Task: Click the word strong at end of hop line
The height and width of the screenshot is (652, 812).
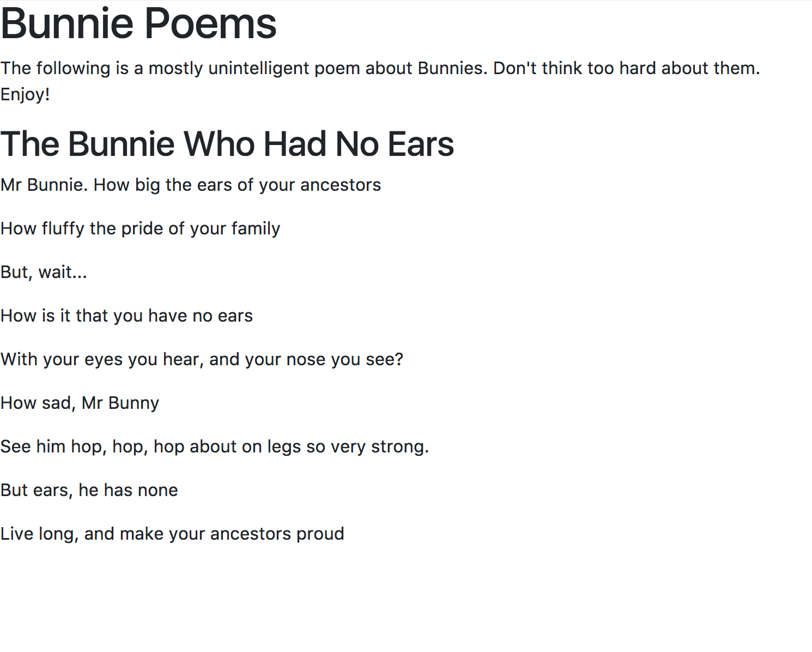Action: [400, 446]
